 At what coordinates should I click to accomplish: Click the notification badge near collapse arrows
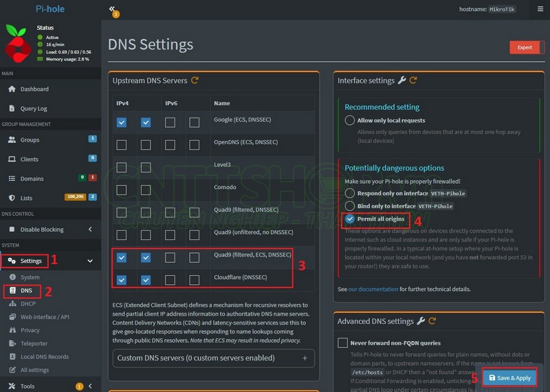[116, 14]
